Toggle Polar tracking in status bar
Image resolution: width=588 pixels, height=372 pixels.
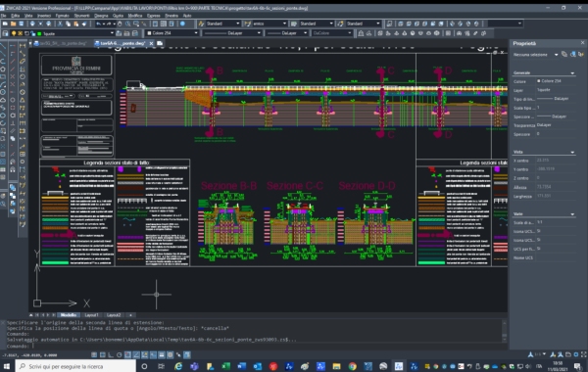coord(120,354)
